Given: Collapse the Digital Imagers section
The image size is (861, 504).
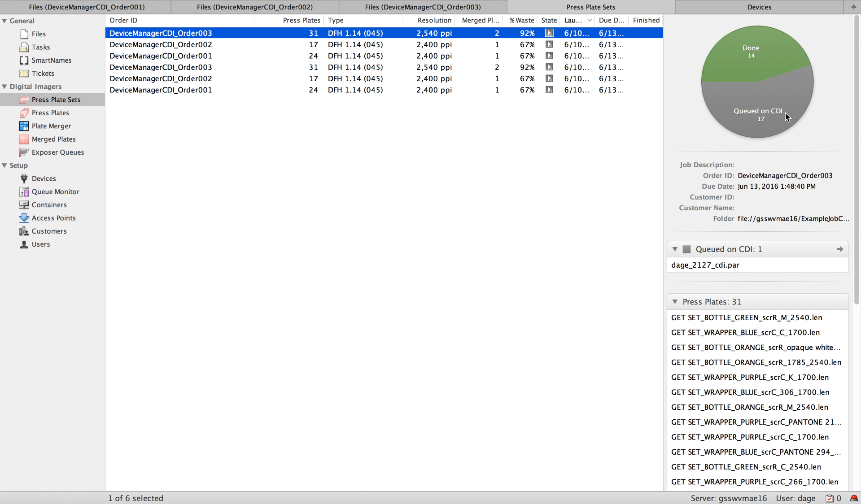Looking at the screenshot, I should [x=4, y=87].
